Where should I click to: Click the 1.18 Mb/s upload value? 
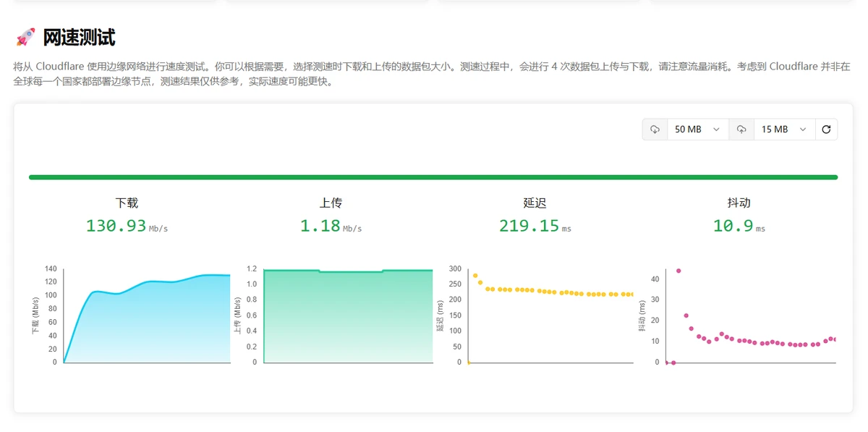[x=331, y=226]
